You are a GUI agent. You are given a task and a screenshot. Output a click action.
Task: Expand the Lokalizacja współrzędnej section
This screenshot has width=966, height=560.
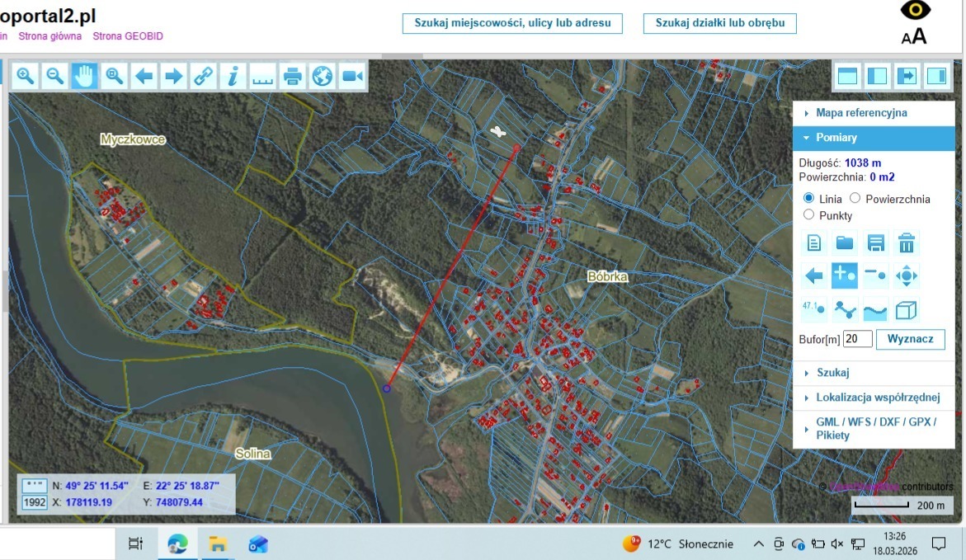pos(877,398)
